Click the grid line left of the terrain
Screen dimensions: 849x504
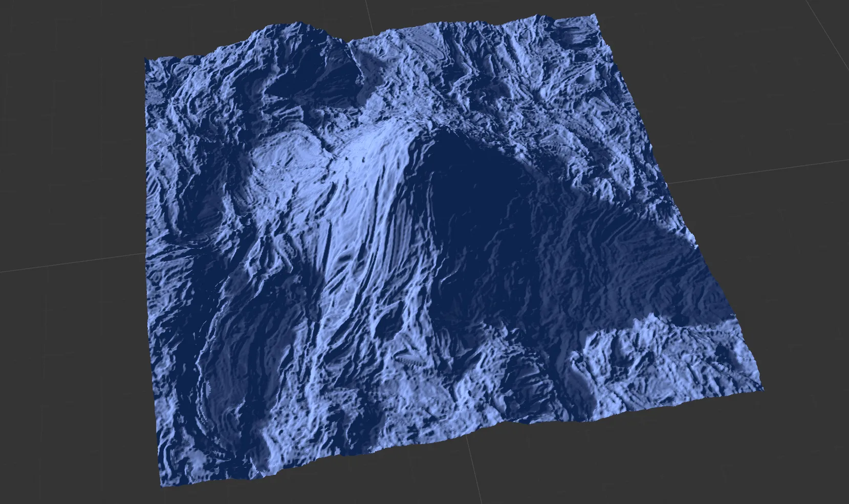(72, 262)
